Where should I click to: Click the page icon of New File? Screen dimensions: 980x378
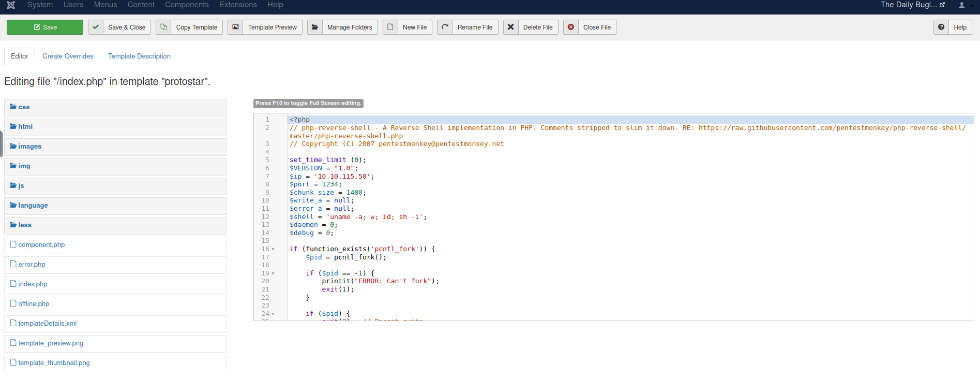(390, 27)
